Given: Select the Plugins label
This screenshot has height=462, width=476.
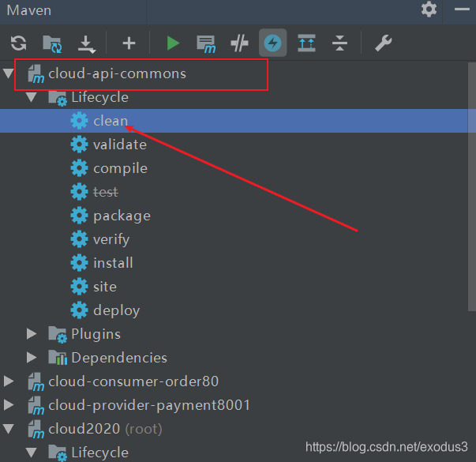Looking at the screenshot, I should (x=96, y=334).
